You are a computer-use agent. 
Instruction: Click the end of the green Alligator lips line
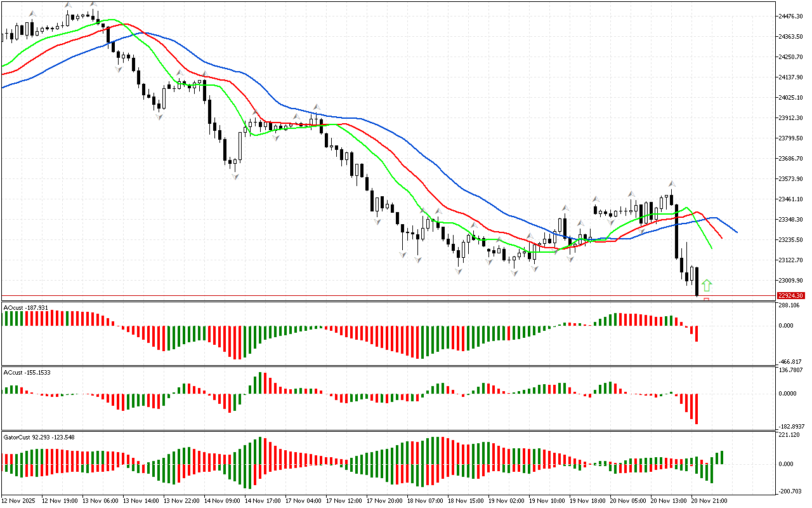pos(711,248)
